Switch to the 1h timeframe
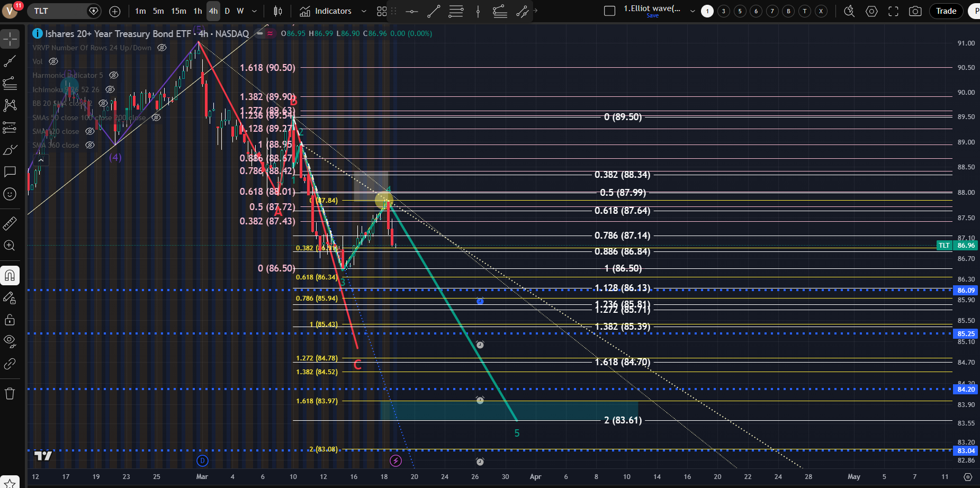The width and height of the screenshot is (980, 488). pyautogui.click(x=197, y=11)
